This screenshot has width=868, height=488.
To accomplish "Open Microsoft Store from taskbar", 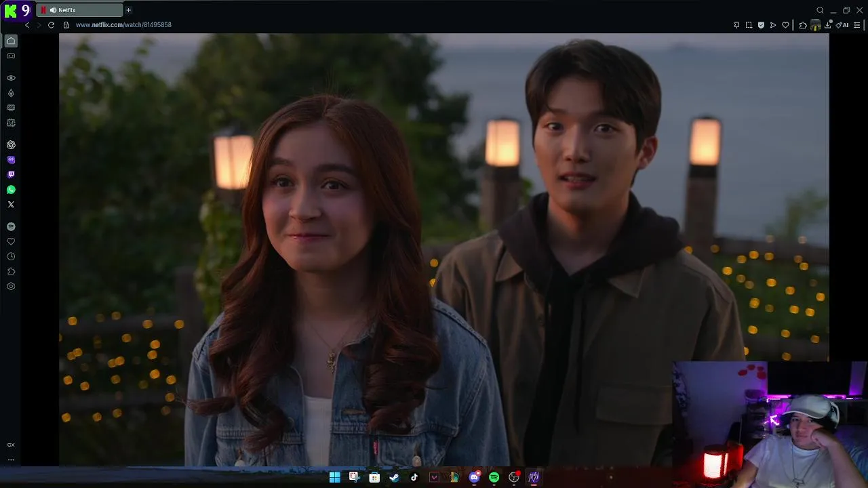I will [x=374, y=477].
